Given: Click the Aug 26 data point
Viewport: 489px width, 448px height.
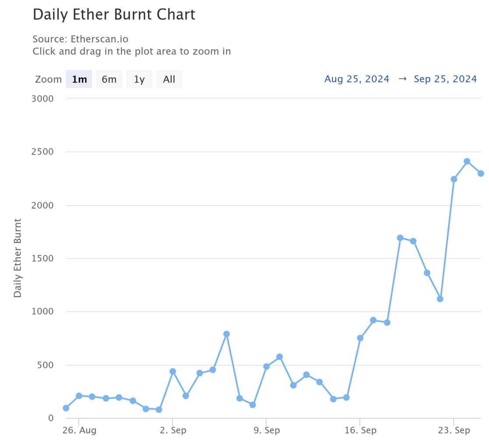Looking at the screenshot, I should 79,396.
